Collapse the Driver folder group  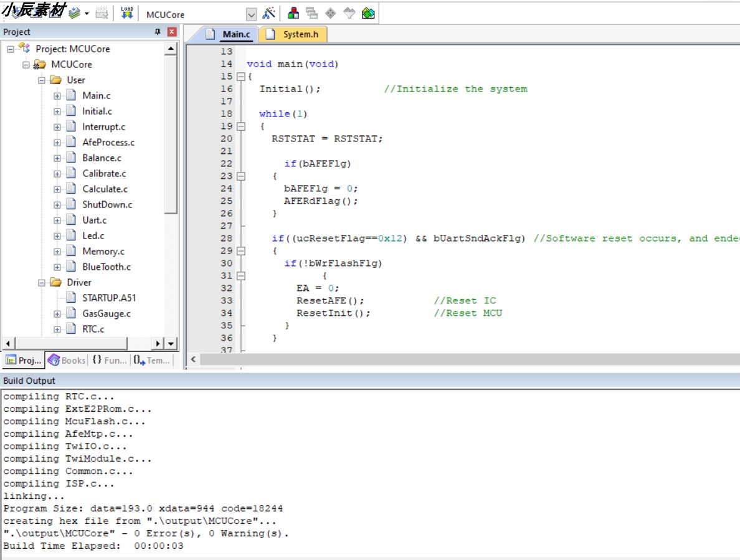42,283
